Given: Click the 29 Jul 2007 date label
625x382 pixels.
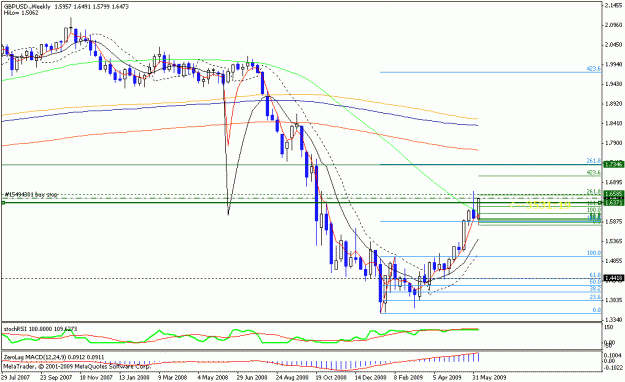Looking at the screenshot, I should (x=15, y=377).
